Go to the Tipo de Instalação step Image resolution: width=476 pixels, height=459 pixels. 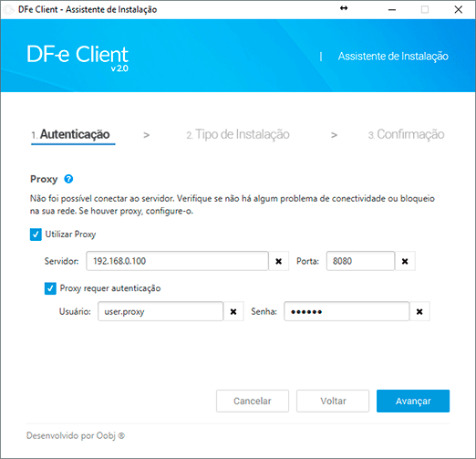[238, 134]
